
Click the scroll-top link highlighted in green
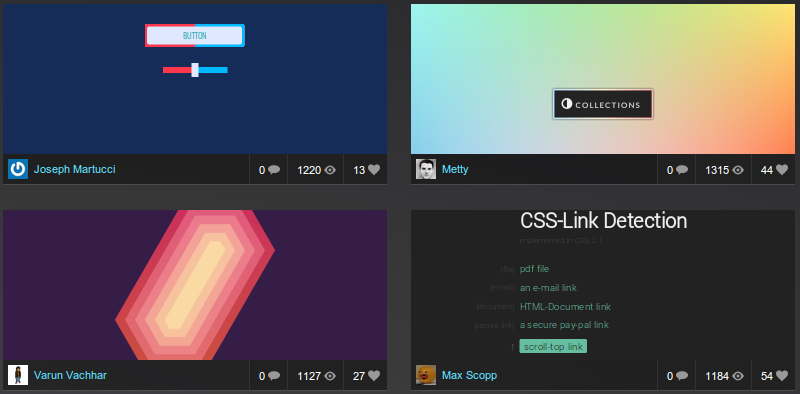(x=553, y=347)
